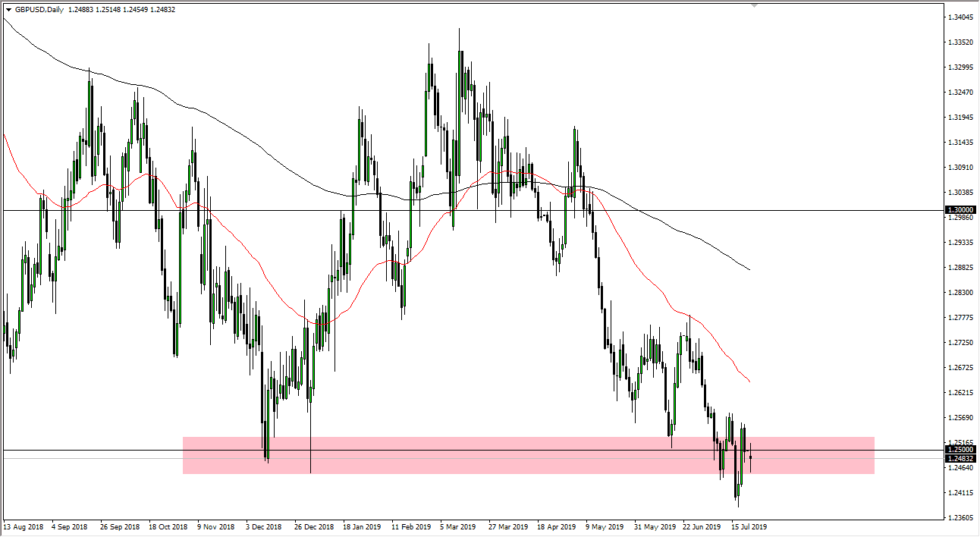Click the red moving average line's end
This screenshot has width=980, height=537.
pos(749,381)
